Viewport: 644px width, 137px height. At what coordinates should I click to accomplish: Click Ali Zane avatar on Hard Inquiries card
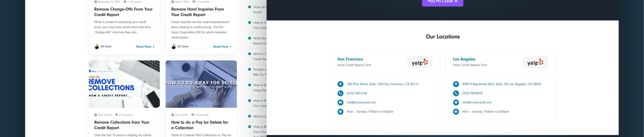point(174,47)
